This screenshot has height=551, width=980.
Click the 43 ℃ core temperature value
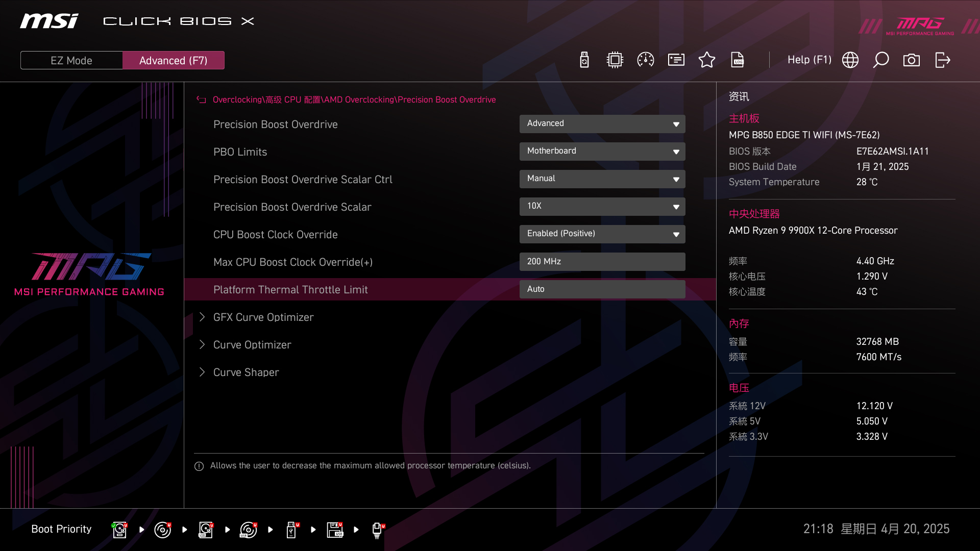(x=867, y=292)
